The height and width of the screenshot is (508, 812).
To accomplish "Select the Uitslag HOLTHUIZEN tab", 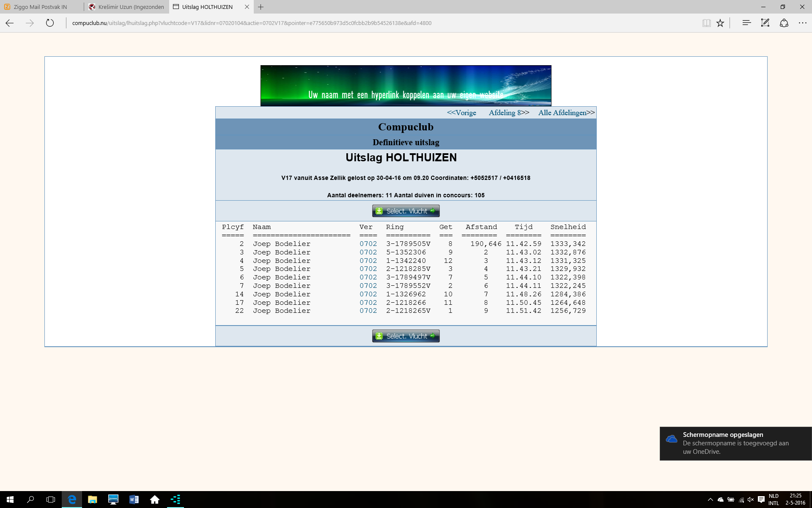I will coord(207,7).
